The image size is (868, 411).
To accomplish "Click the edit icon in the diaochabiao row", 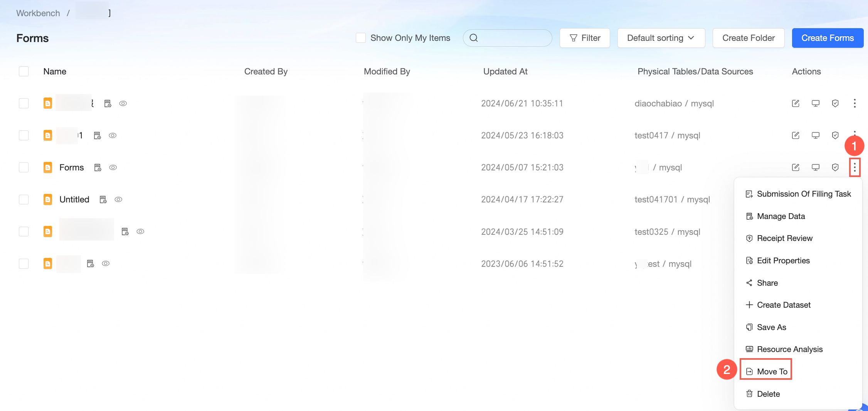I will click(796, 103).
